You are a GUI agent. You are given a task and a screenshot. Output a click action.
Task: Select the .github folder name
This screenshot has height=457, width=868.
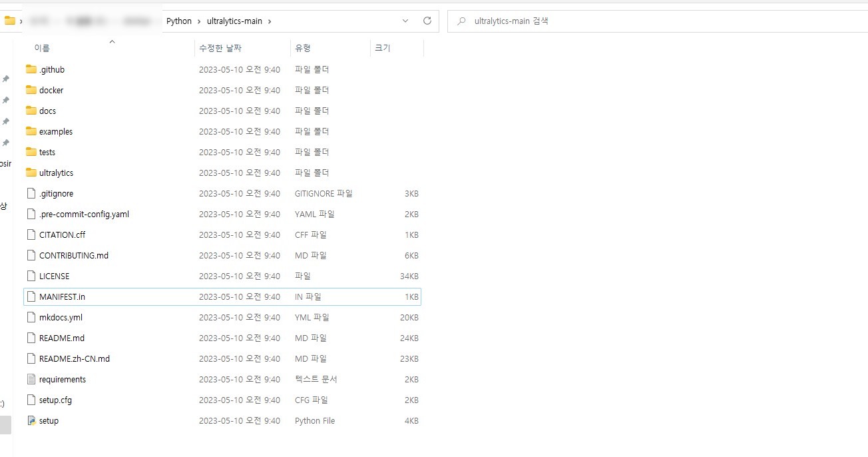[52, 69]
